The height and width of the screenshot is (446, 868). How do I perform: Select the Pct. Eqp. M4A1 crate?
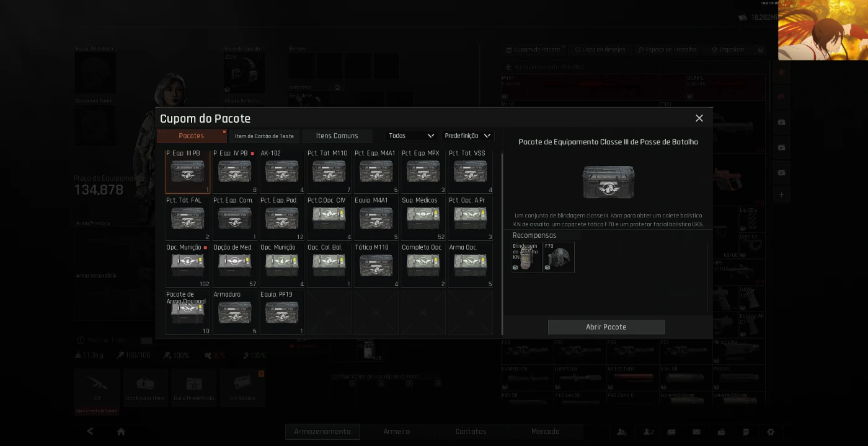pyautogui.click(x=376, y=172)
